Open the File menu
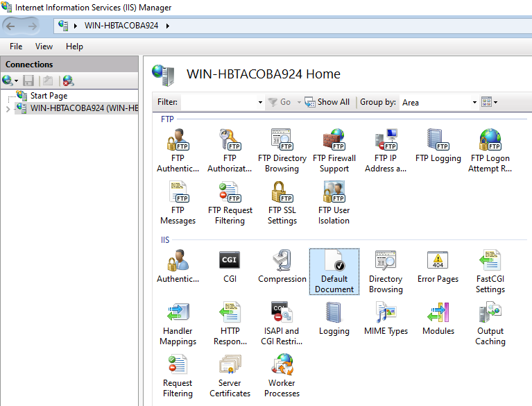The width and height of the screenshot is (532, 406). tap(16, 46)
